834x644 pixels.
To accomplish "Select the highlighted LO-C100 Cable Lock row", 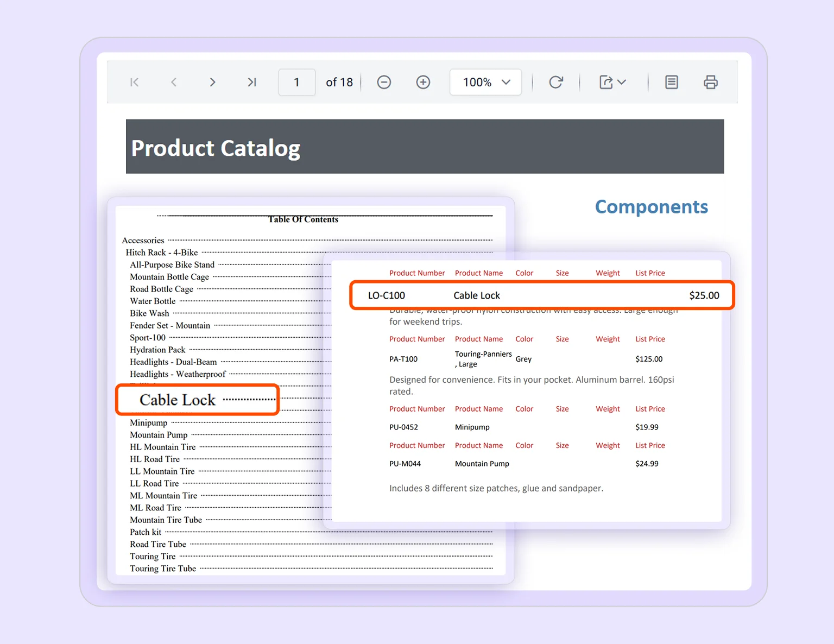I will coord(541,295).
